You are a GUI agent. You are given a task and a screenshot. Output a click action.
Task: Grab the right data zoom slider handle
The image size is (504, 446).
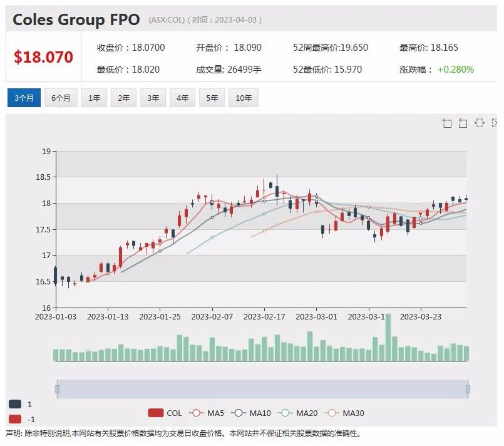(x=468, y=389)
